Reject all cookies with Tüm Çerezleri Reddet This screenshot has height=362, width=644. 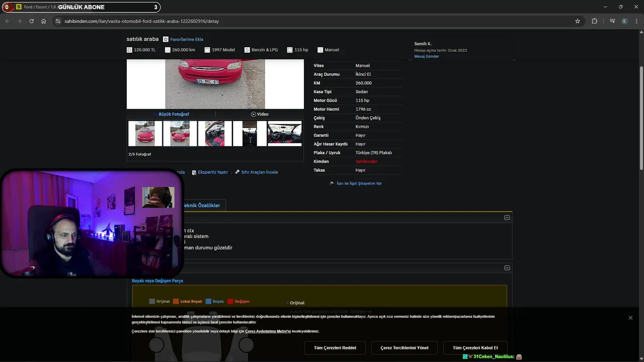tap(335, 348)
